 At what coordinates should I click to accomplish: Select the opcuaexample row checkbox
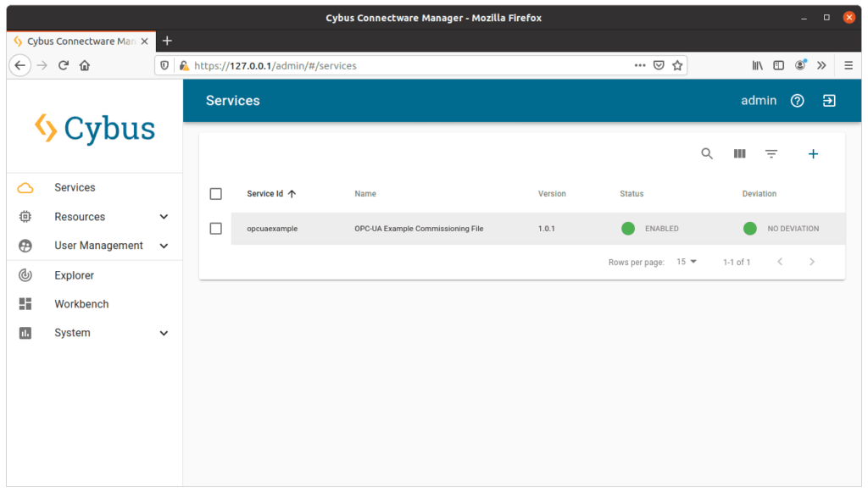point(216,229)
